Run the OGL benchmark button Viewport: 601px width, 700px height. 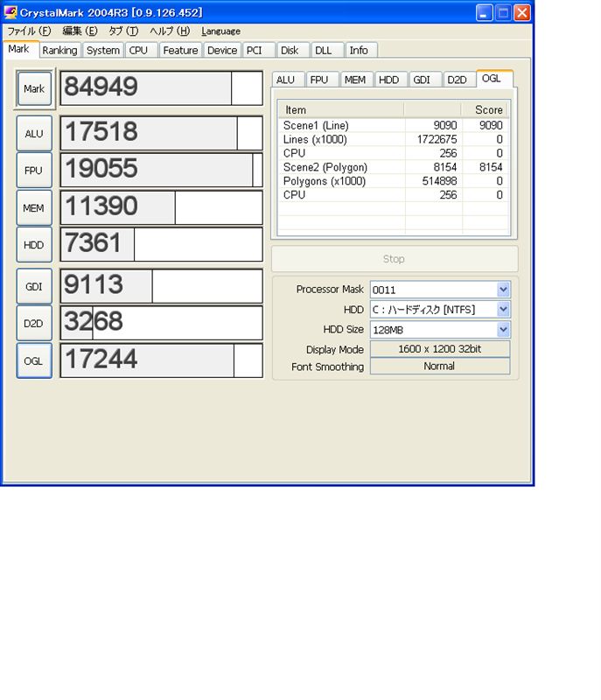pos(34,360)
